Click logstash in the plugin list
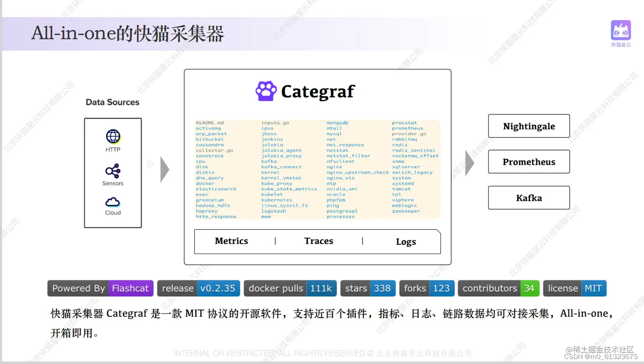The height and width of the screenshot is (364, 644). coord(273,211)
